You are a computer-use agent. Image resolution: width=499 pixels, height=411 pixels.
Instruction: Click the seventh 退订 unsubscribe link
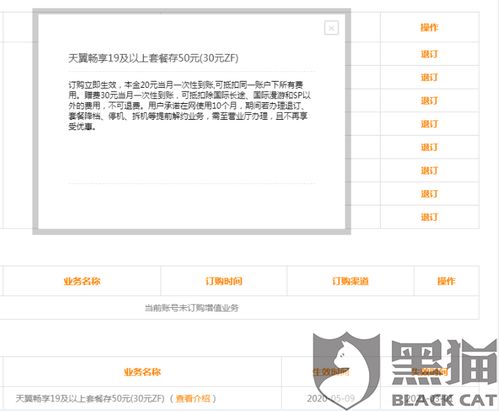coord(429,194)
